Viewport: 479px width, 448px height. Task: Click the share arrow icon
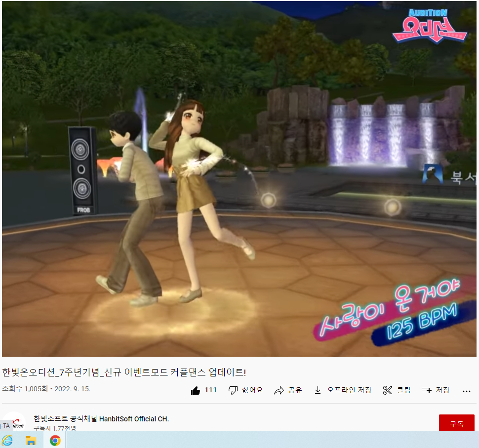[279, 390]
